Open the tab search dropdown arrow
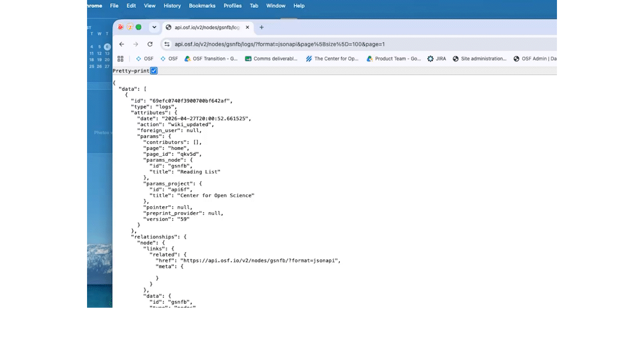This screenshot has width=644, height=362. (x=154, y=27)
